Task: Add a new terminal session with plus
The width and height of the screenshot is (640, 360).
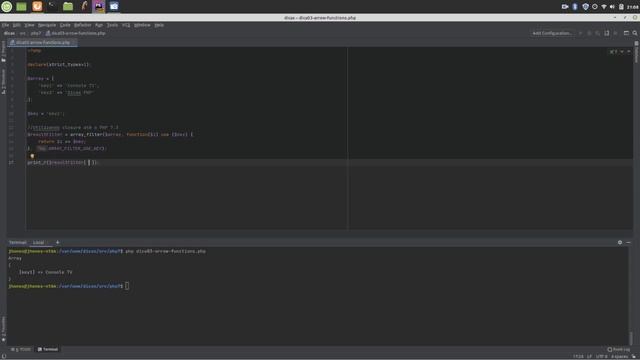Action: tap(58, 242)
